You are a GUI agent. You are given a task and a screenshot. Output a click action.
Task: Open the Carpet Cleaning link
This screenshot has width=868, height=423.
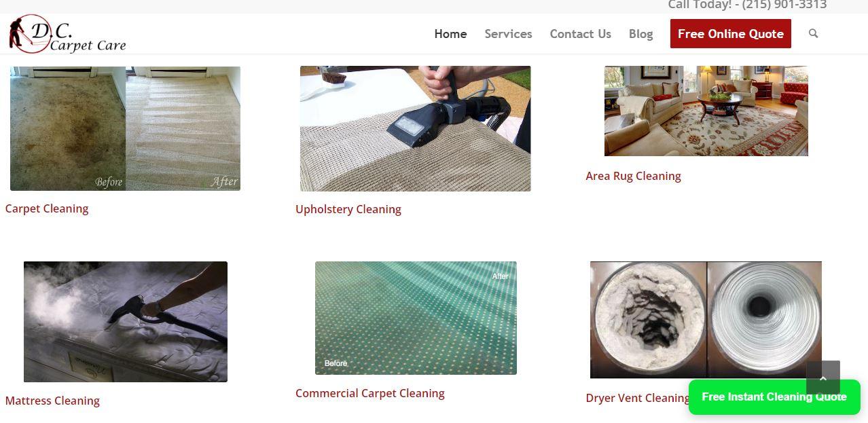[47, 208]
